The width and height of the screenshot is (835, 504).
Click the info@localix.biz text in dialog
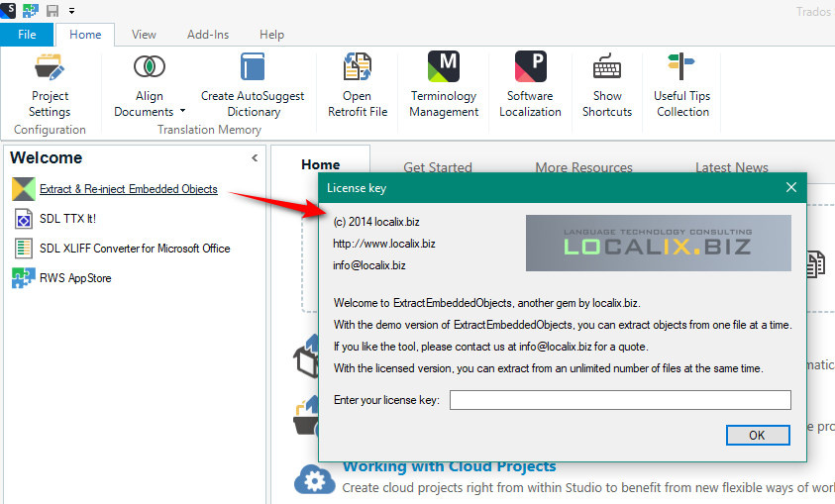pos(369,265)
